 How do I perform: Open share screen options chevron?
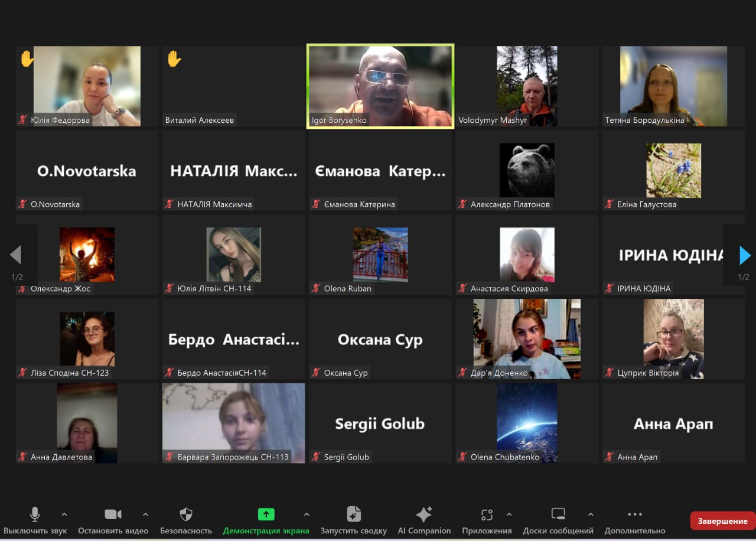(x=307, y=514)
